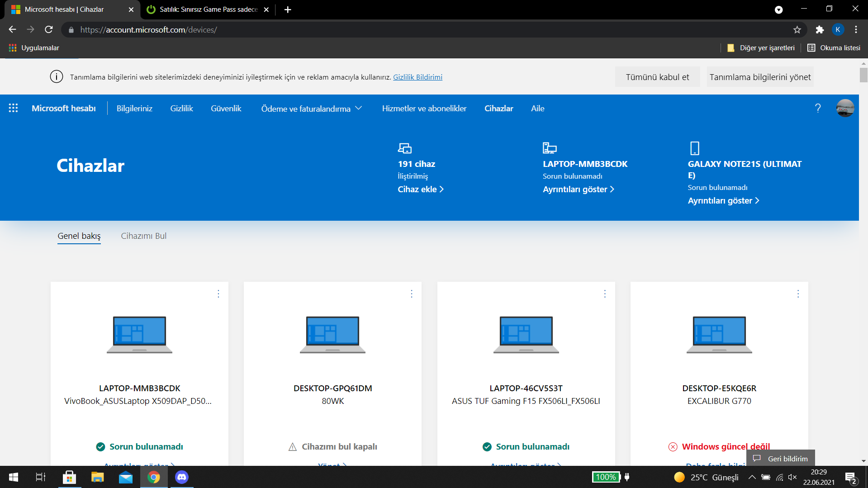
Task: Open the Uygulamalar bookmarks shortcut
Action: click(x=34, y=48)
